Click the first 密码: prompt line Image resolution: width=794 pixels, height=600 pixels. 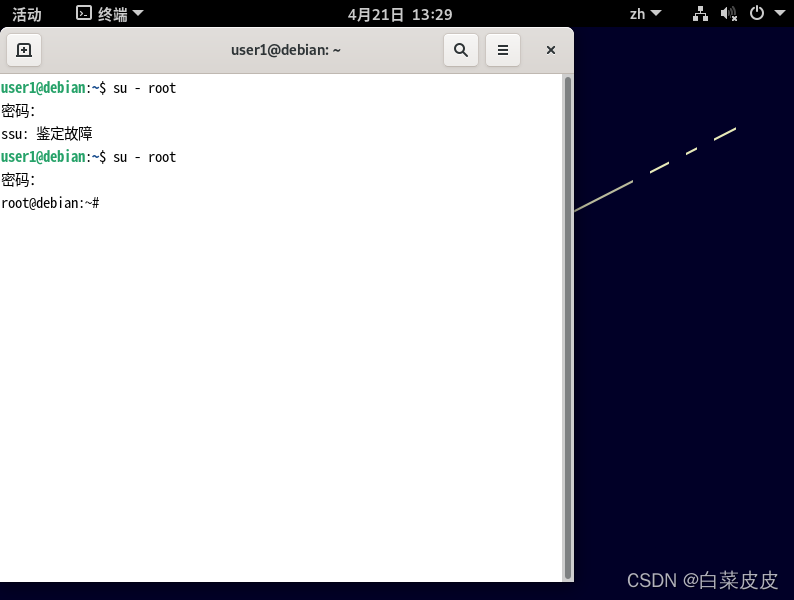(x=18, y=111)
